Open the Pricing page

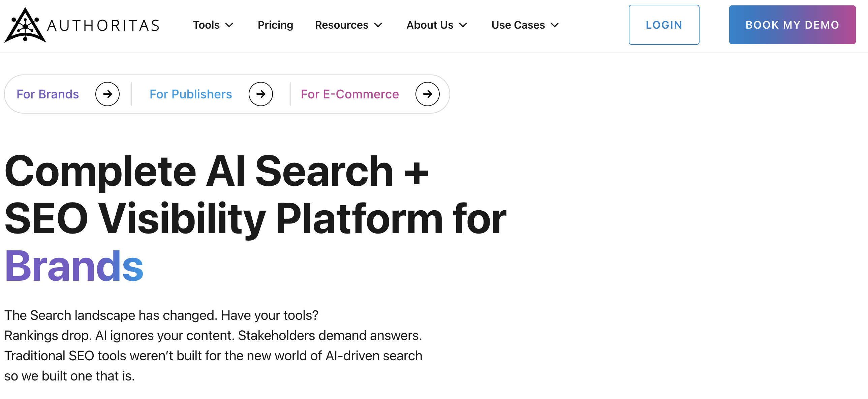(275, 25)
